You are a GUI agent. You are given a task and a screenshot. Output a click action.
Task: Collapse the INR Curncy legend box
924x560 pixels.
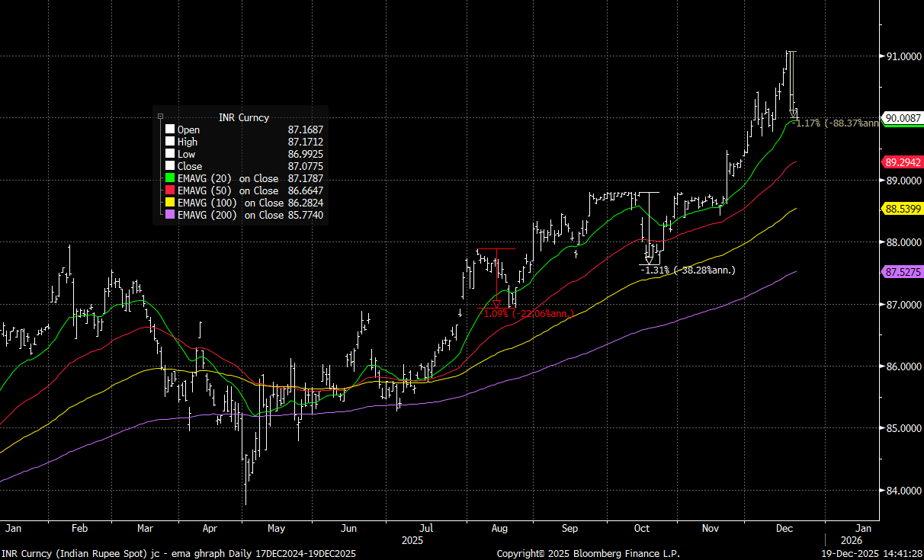pos(160,117)
